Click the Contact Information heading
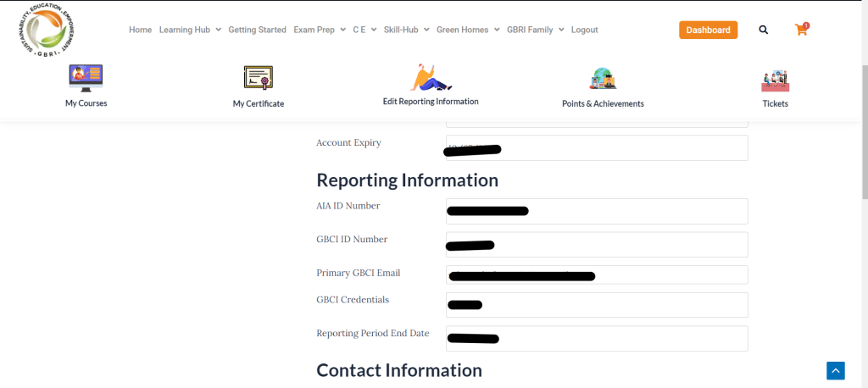The height and width of the screenshot is (388, 868). coord(399,369)
